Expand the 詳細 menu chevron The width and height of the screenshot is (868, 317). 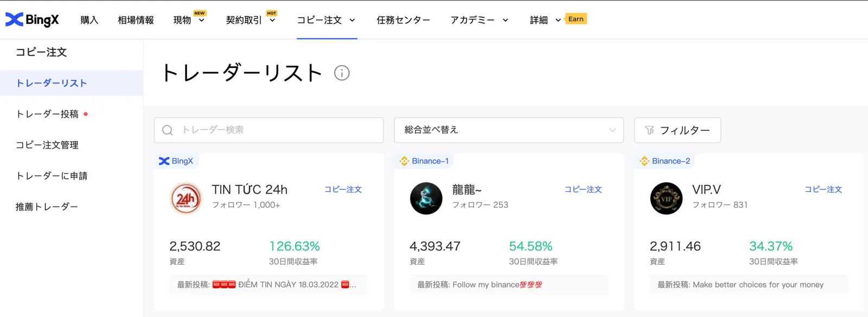click(558, 21)
